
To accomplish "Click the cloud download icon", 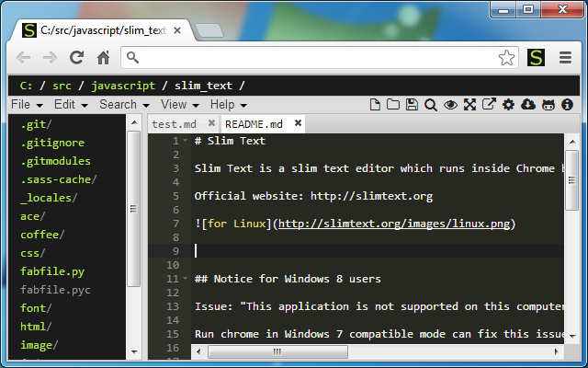I will (528, 104).
